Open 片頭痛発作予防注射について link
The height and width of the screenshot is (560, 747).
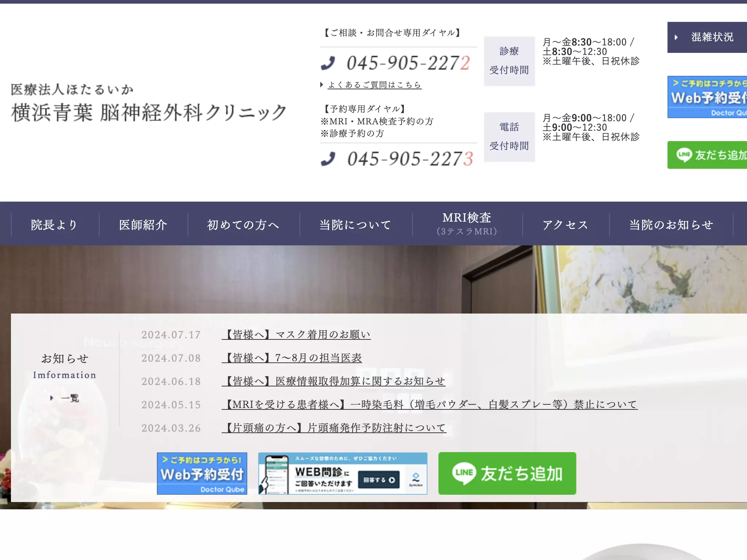(334, 428)
